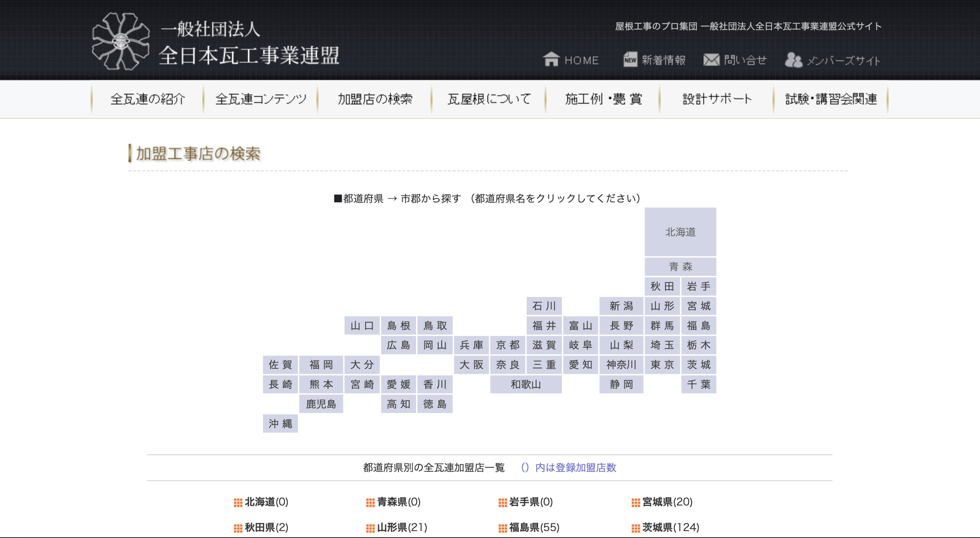Choose 高知 on the map
The width and height of the screenshot is (980, 538).
pos(399,404)
